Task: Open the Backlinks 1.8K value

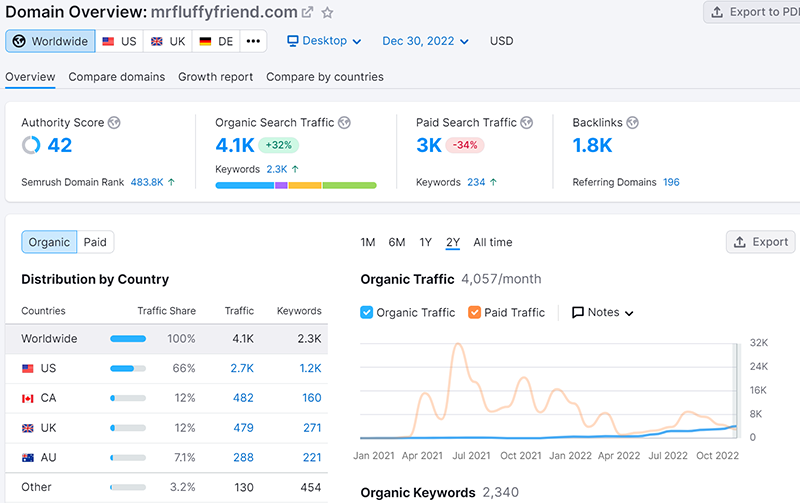Action: tap(592, 145)
